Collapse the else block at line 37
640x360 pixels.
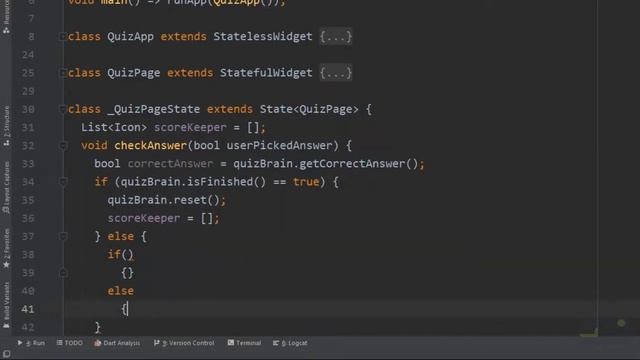62,236
